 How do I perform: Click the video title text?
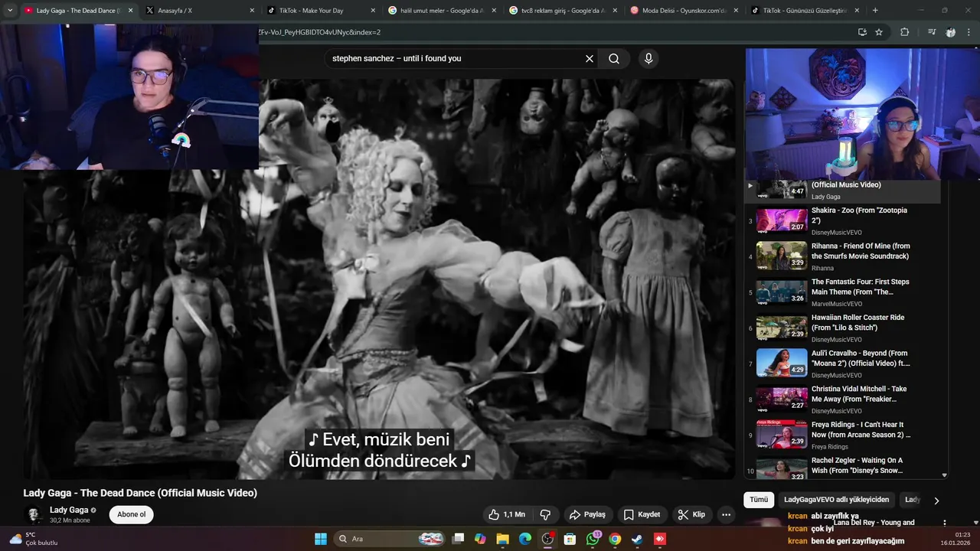pyautogui.click(x=140, y=493)
